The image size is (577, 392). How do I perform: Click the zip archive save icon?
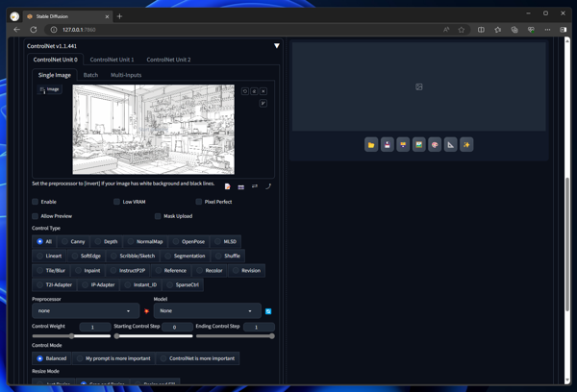pos(403,144)
